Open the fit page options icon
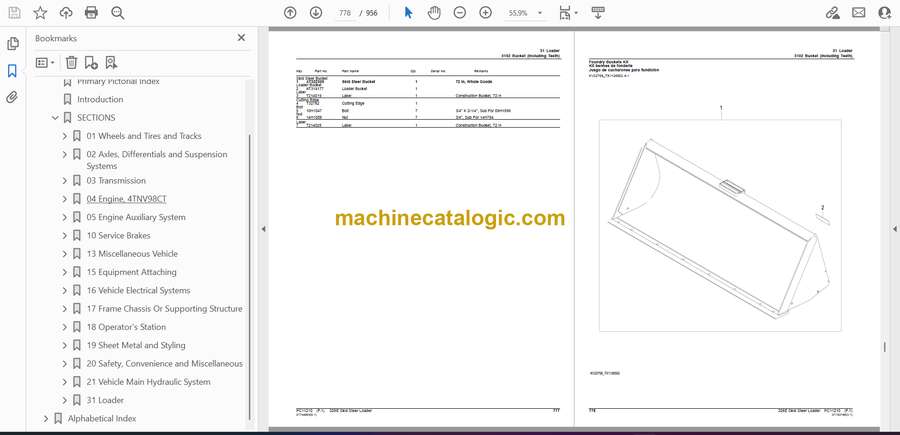The width and height of the screenshot is (900, 435). coord(565,13)
